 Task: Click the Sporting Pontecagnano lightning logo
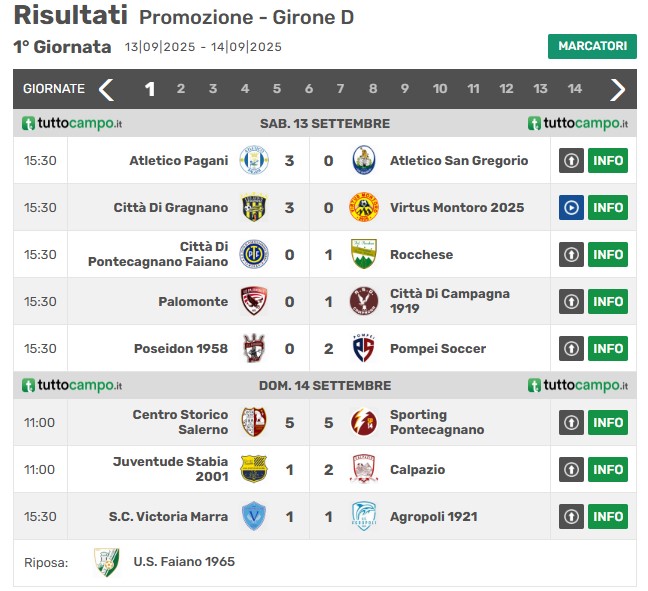click(364, 422)
